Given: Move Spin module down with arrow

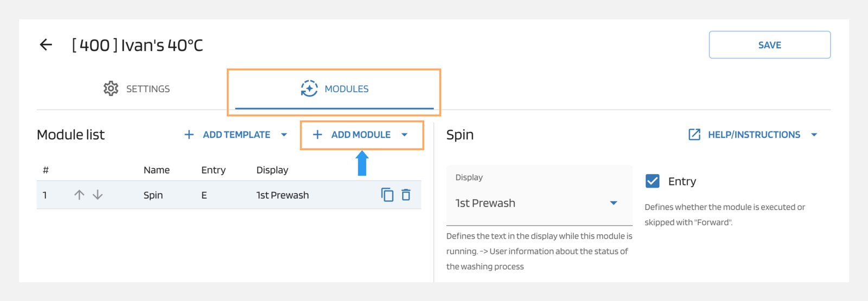Looking at the screenshot, I should coord(98,195).
